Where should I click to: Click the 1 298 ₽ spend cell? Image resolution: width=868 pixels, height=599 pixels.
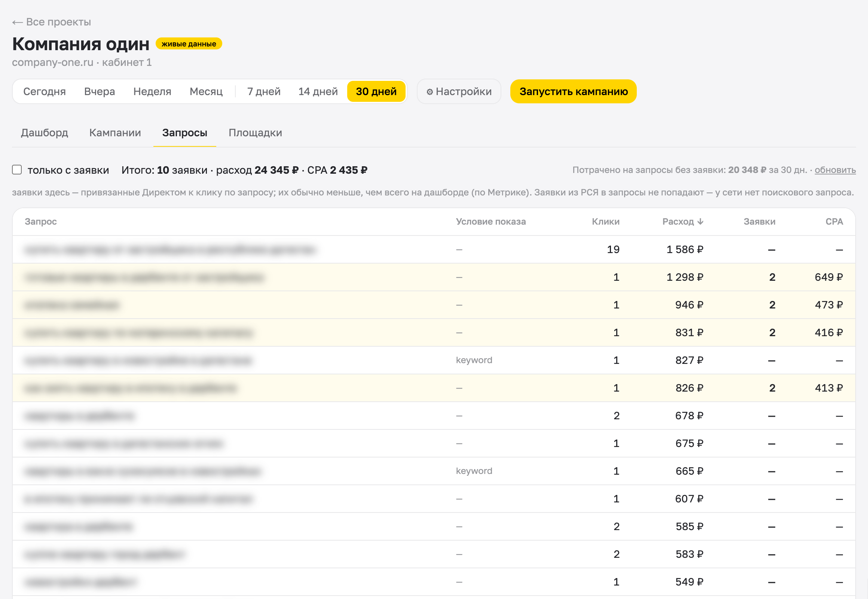tap(685, 277)
